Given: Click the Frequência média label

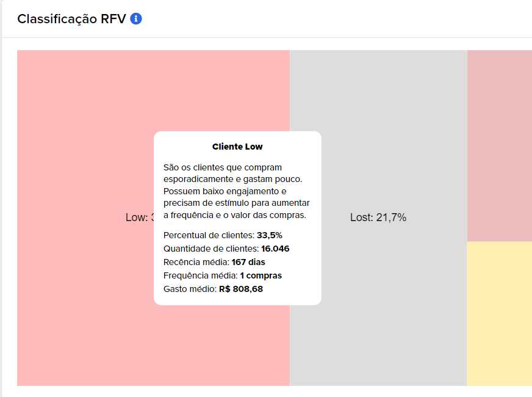Looking at the screenshot, I should tap(201, 275).
